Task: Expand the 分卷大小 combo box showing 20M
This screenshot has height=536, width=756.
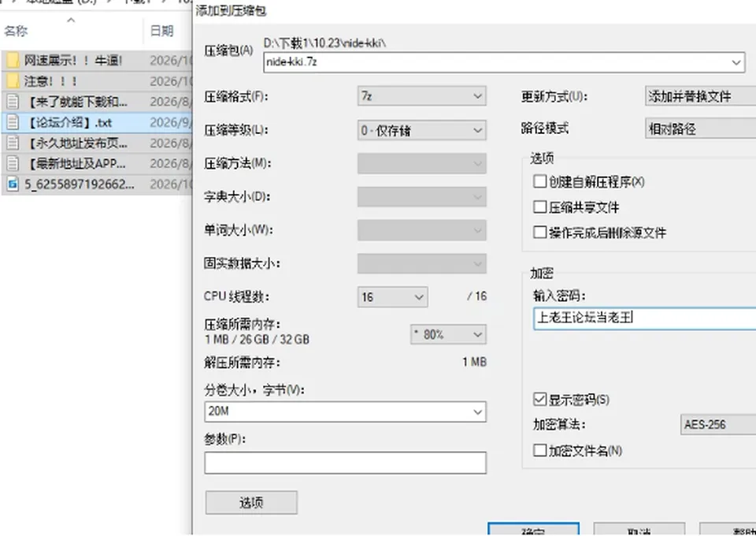Action: pos(345,411)
